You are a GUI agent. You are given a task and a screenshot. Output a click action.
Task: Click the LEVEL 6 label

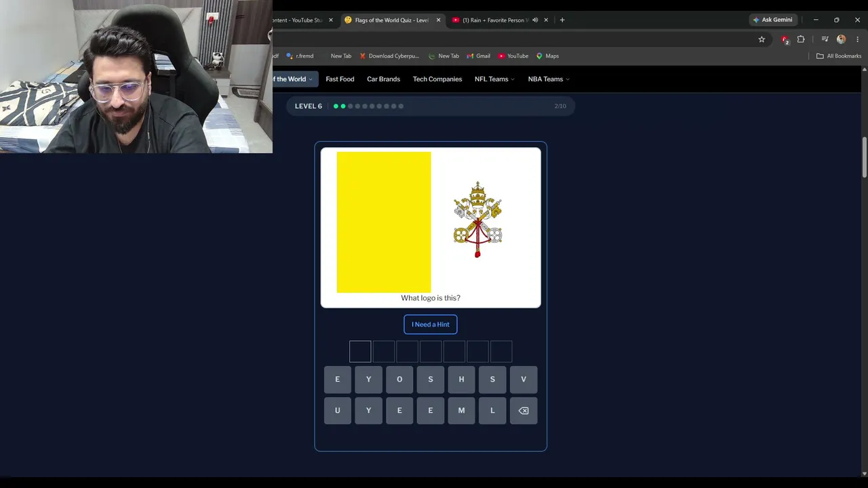[x=309, y=106]
